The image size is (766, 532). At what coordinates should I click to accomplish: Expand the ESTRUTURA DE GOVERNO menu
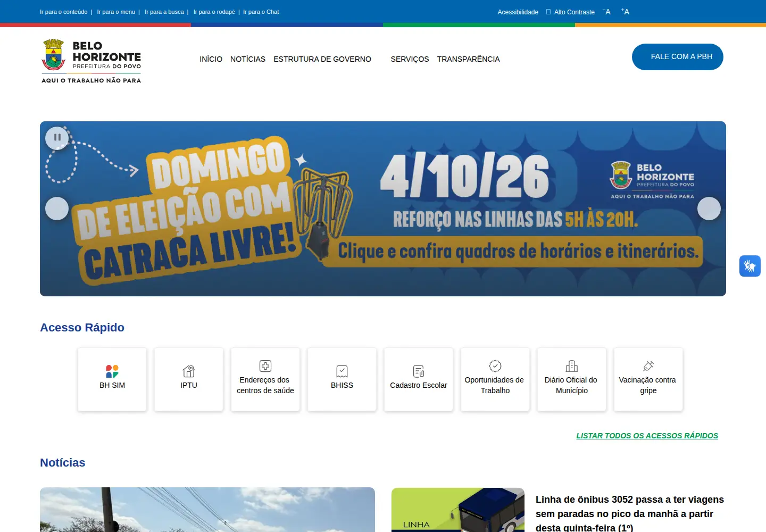coord(322,59)
